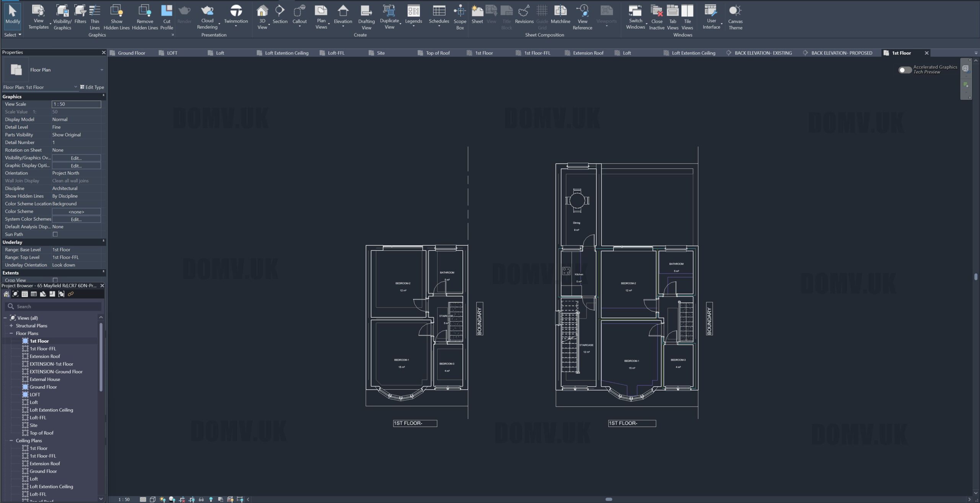This screenshot has height=503, width=980.
Task: Expand the Structural Plans tree node
Action: point(11,326)
